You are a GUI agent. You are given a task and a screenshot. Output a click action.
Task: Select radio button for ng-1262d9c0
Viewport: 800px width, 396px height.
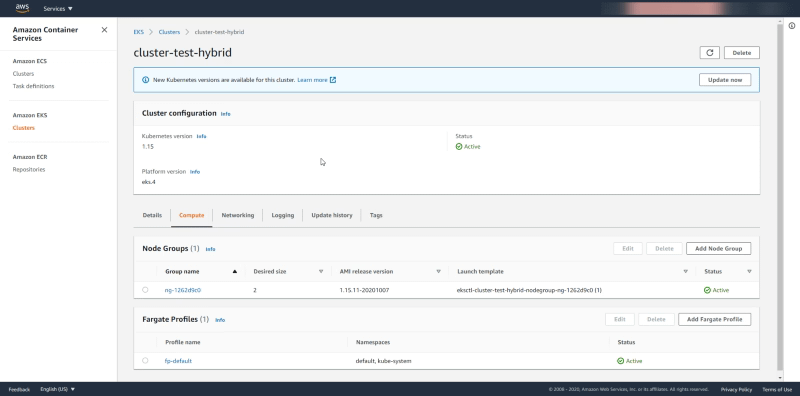point(145,290)
